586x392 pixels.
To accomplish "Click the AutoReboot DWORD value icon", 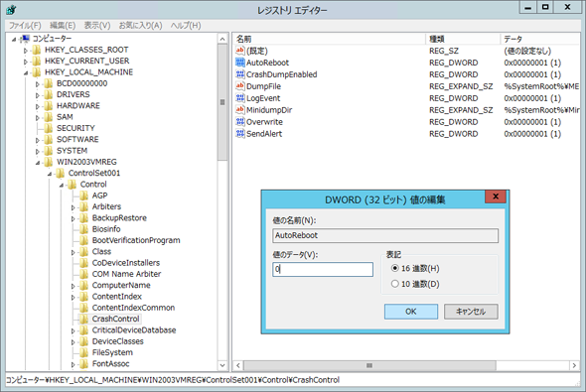I will (x=240, y=63).
